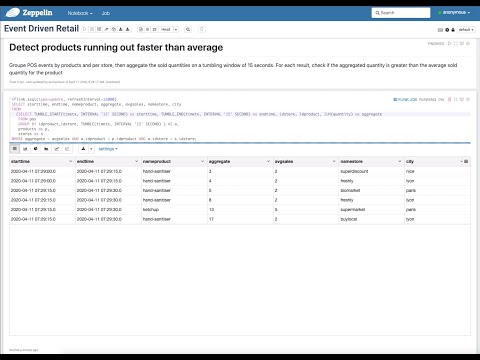The width and height of the screenshot is (480, 360).
Task: Switch result to line chart
Action: tap(57, 149)
